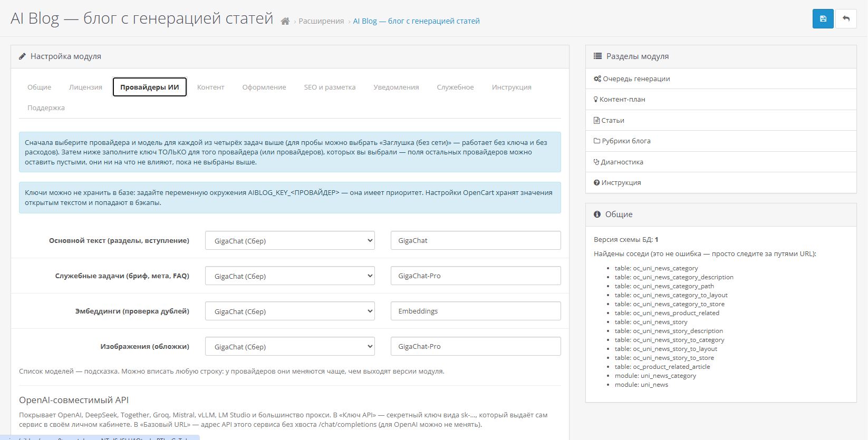Click the question icon beside Инструкция
The height and width of the screenshot is (440, 868).
pyautogui.click(x=597, y=182)
